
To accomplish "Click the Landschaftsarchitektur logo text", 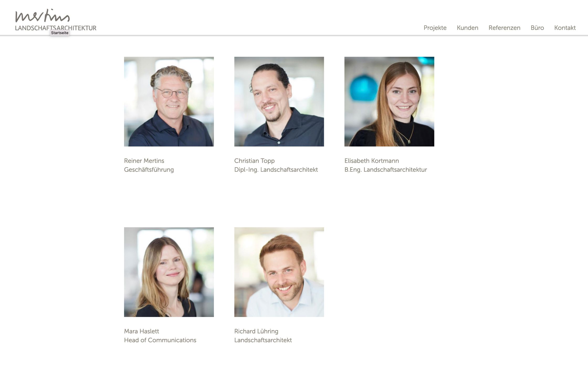I will (56, 28).
